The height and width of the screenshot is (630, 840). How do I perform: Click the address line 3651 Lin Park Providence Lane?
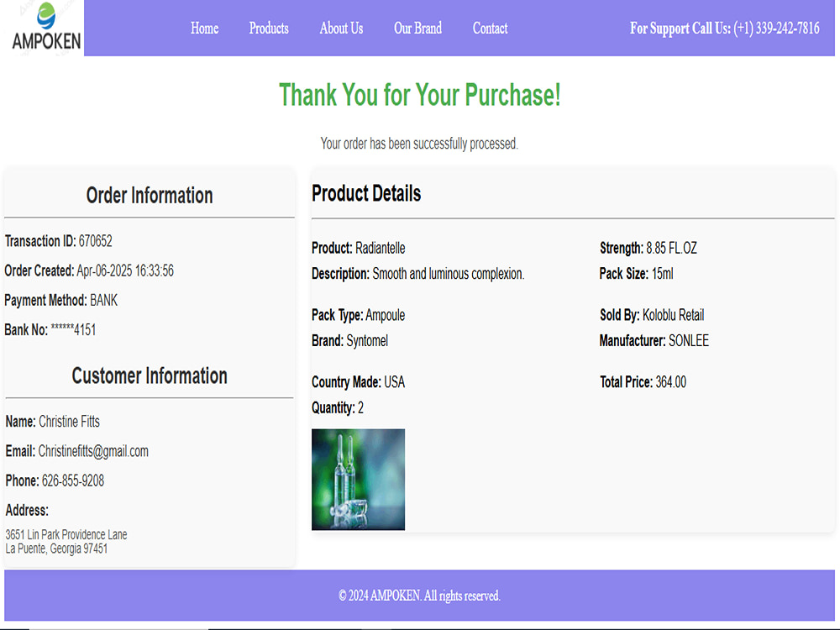click(66, 534)
